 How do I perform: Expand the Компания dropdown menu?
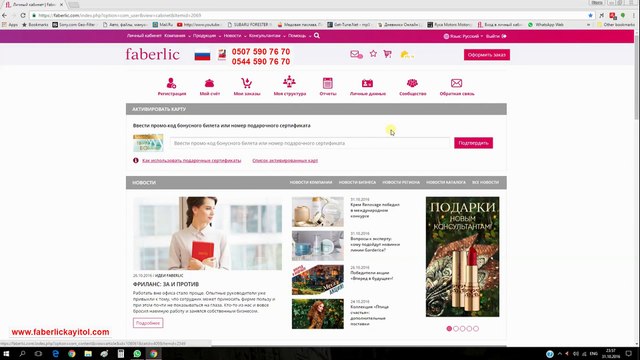tap(177, 36)
